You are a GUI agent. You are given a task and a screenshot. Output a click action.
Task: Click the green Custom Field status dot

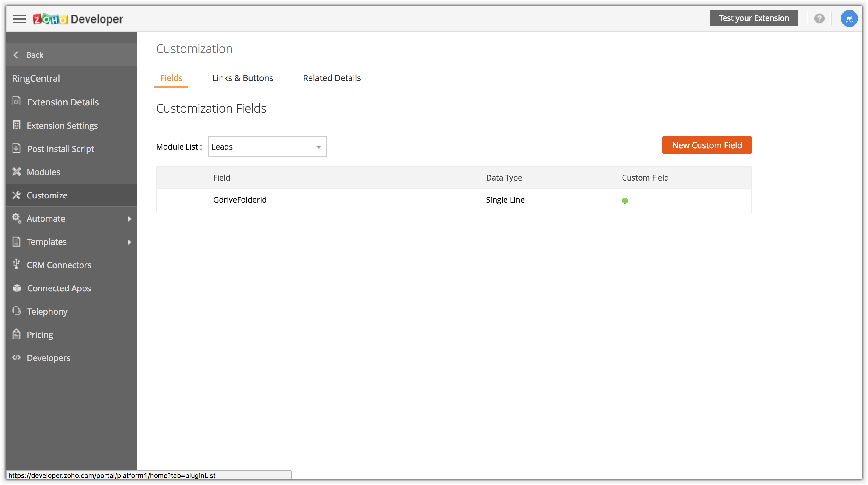click(x=625, y=201)
